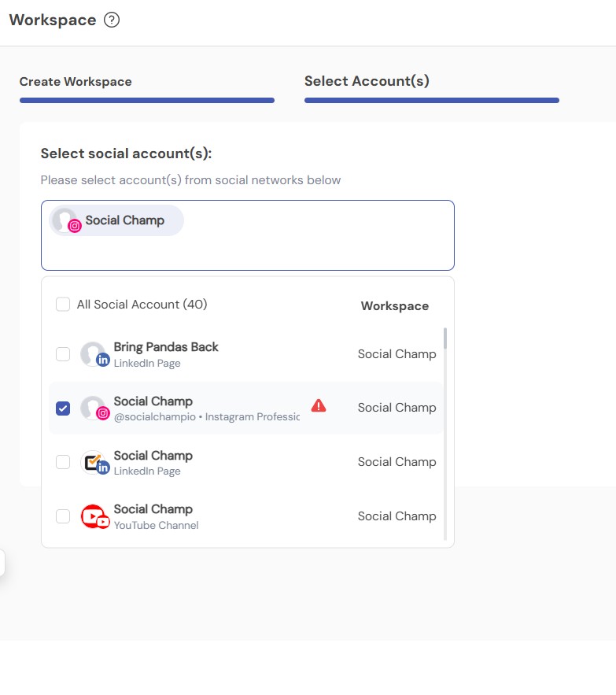616x695 pixels.
Task: Click Social Champ YouTube Channel logo icon
Action: coord(94,516)
